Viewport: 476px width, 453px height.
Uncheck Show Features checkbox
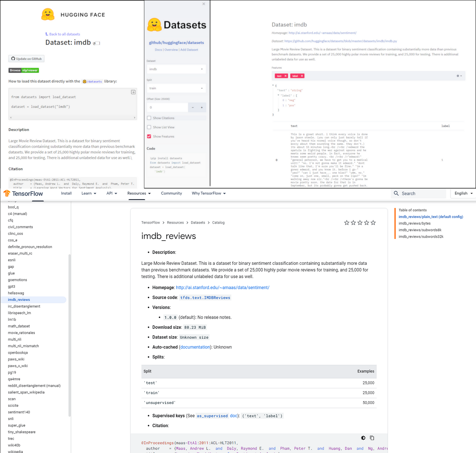click(149, 136)
